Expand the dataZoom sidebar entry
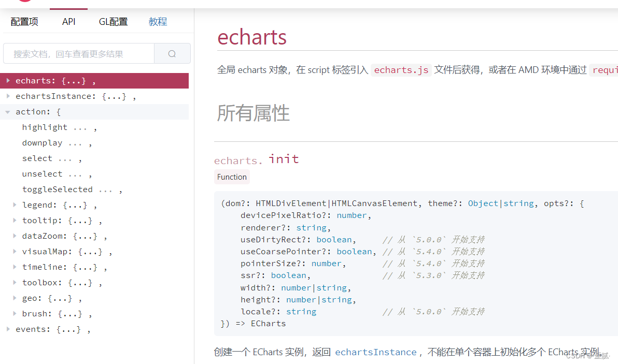This screenshot has width=618, height=364. click(x=15, y=236)
